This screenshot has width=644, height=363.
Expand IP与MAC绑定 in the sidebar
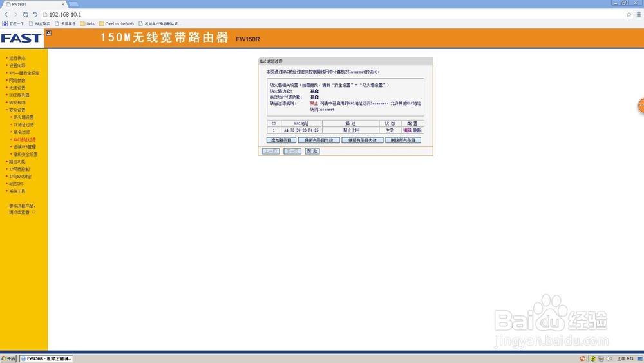tap(20, 177)
